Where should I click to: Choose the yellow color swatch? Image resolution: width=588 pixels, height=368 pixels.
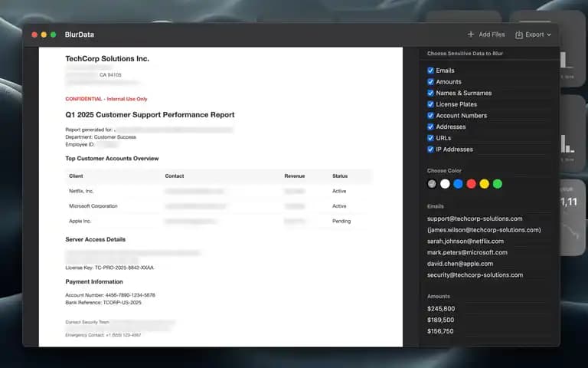coord(485,184)
